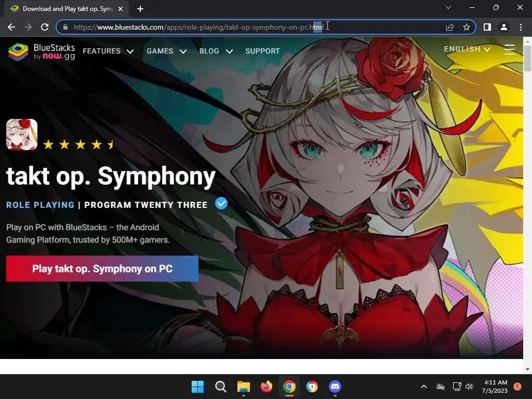Open the Chrome side panel icon
Image resolution: width=532 pixels, height=399 pixels.
487,27
